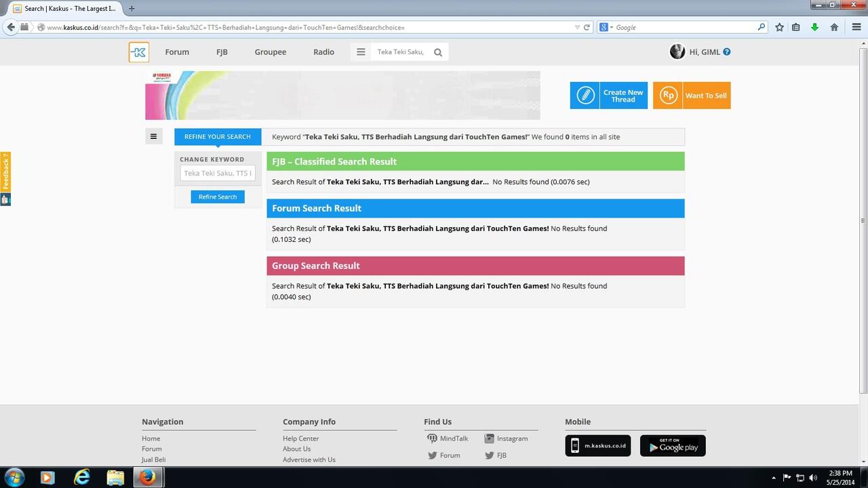
Task: Click the Get it on Google Play badge
Action: (673, 445)
